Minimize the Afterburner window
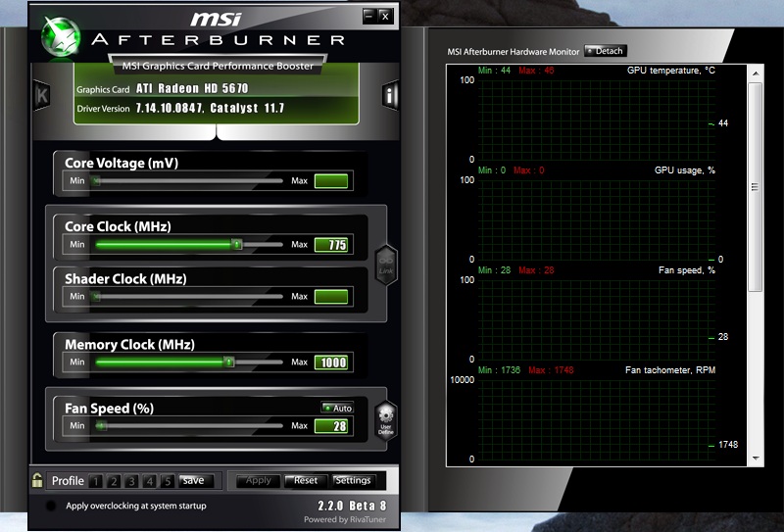The height and width of the screenshot is (532, 784). (369, 16)
